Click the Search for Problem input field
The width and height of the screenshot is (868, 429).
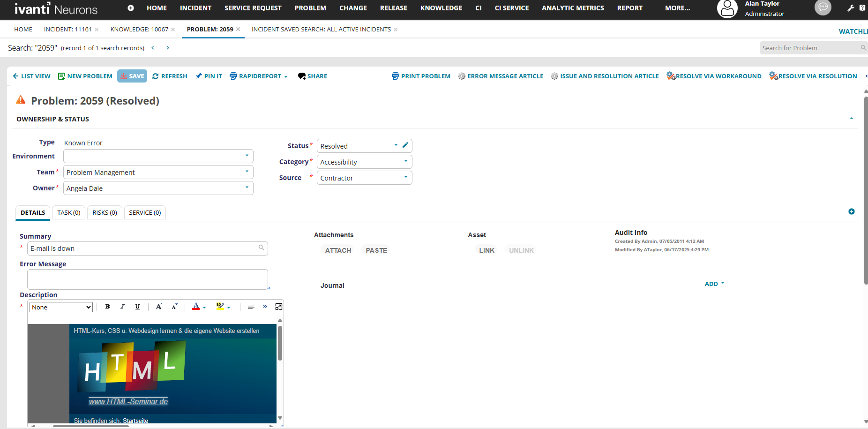pos(809,48)
